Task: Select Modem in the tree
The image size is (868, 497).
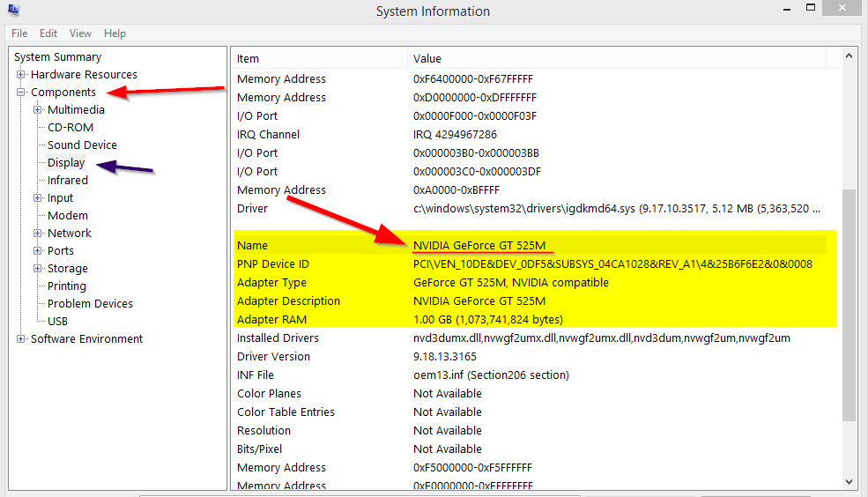Action: point(68,215)
